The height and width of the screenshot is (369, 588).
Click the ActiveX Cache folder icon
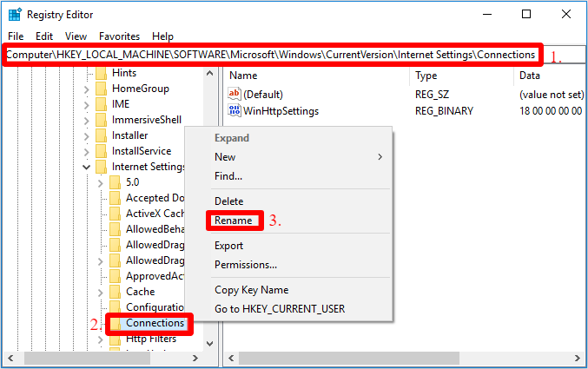pyautogui.click(x=116, y=214)
